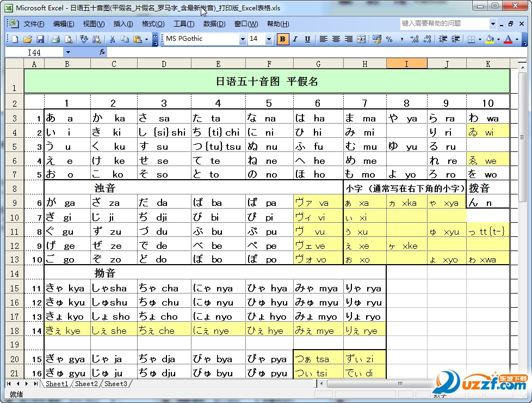Open the 格式(O) menu

[x=153, y=24]
